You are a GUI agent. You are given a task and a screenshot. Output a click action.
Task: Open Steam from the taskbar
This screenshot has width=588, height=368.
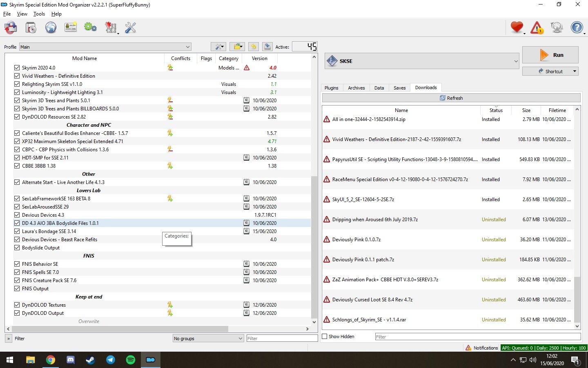90,360
